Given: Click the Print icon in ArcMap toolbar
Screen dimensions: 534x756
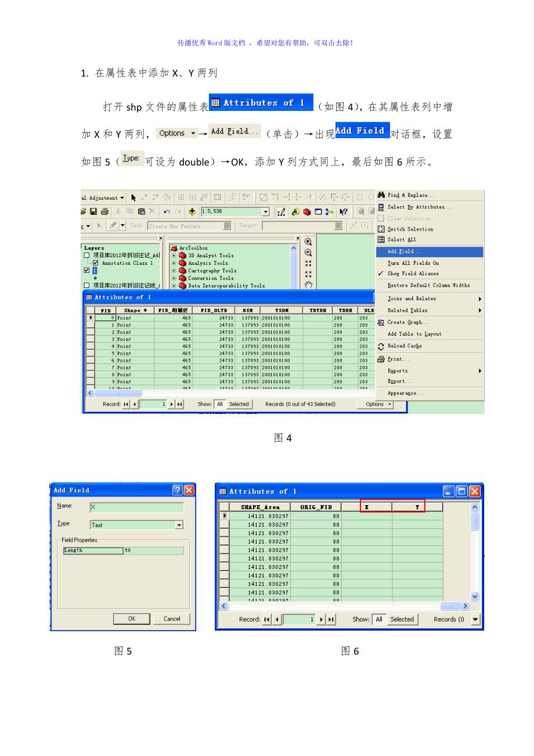Looking at the screenshot, I should coord(104,211).
